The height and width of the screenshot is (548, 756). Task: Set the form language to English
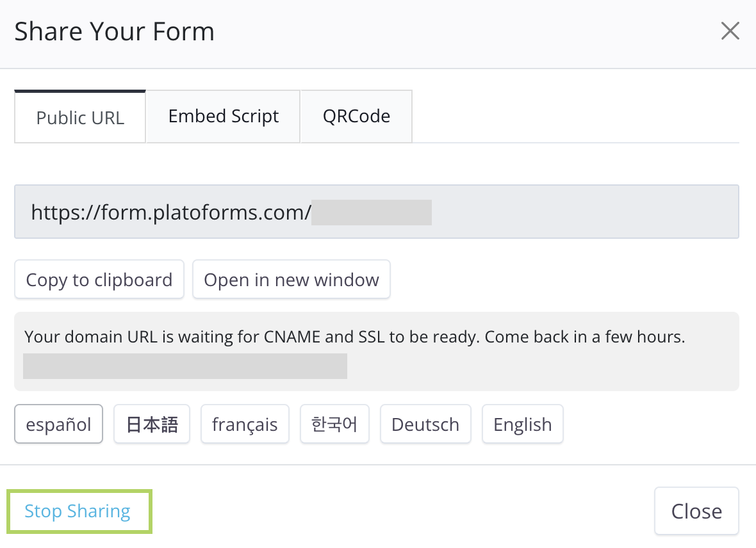pos(522,424)
